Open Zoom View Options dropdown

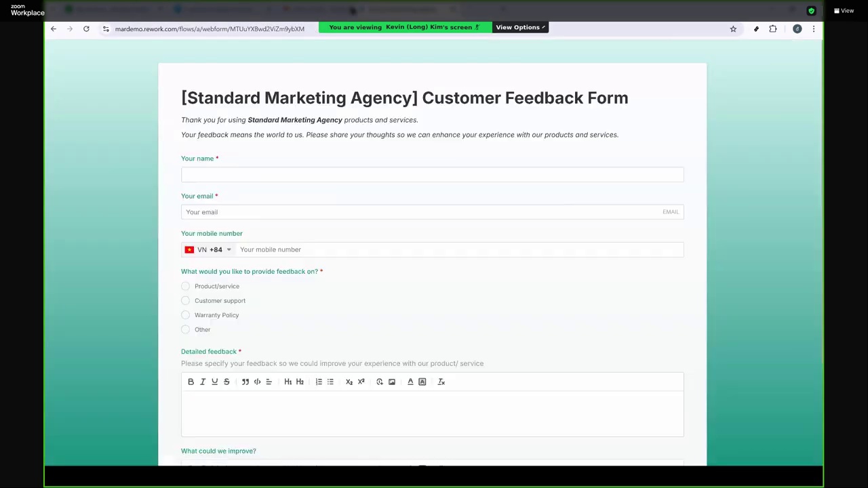click(520, 27)
